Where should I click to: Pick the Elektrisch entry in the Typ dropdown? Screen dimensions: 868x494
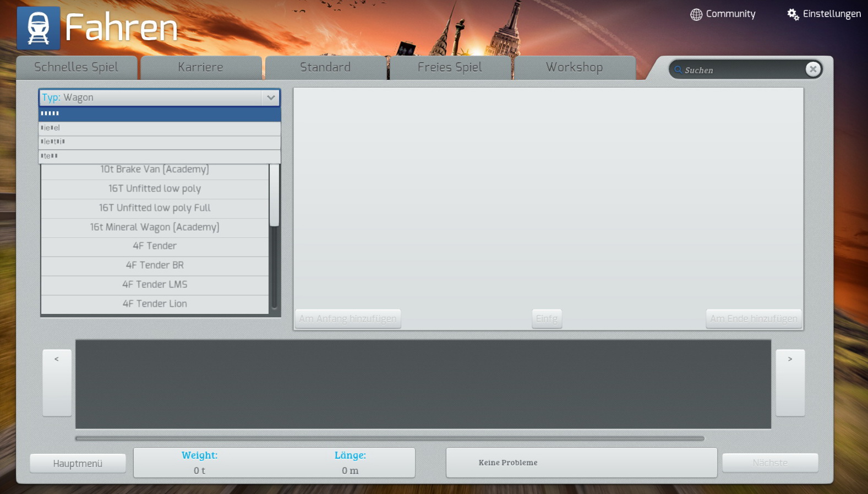tap(159, 142)
